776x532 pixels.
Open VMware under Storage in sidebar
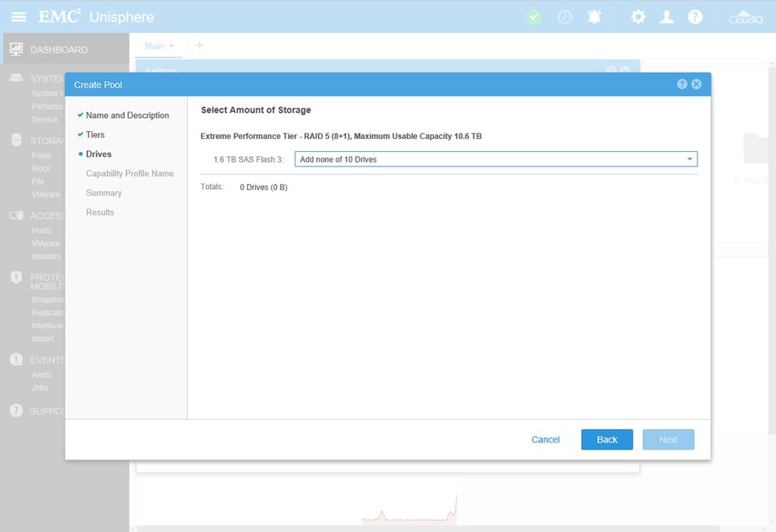click(x=45, y=194)
